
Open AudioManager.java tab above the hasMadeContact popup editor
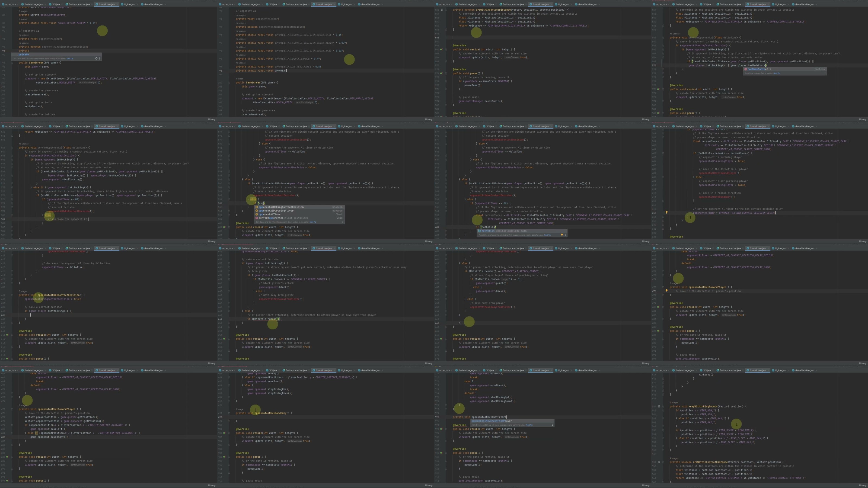(685, 4)
